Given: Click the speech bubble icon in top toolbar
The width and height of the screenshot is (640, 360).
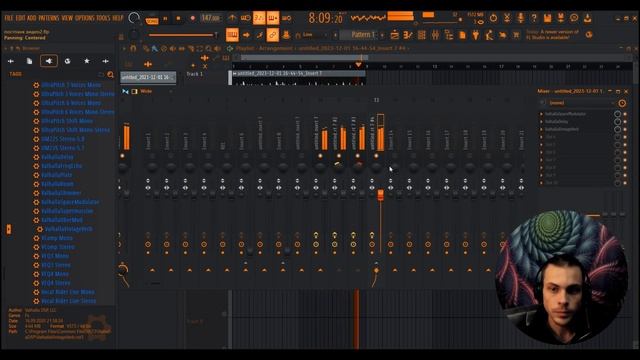Looking at the screenshot, I should pyautogui.click(x=574, y=18).
